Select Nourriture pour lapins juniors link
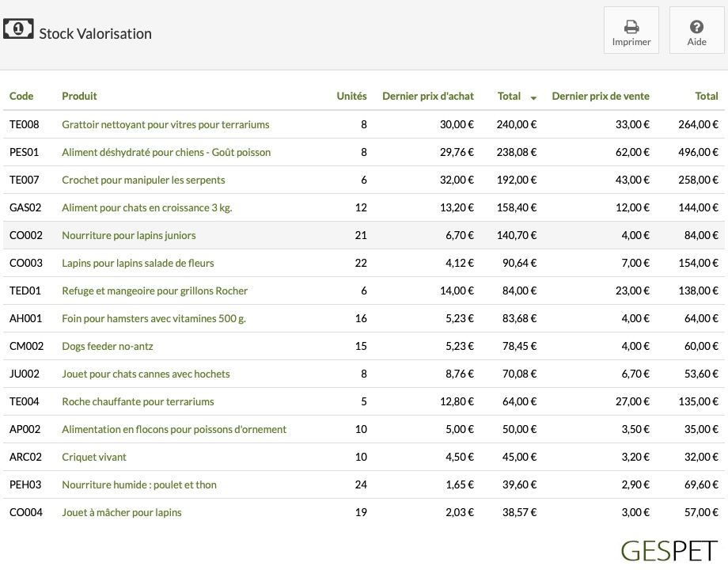The image size is (728, 585). coord(129,235)
